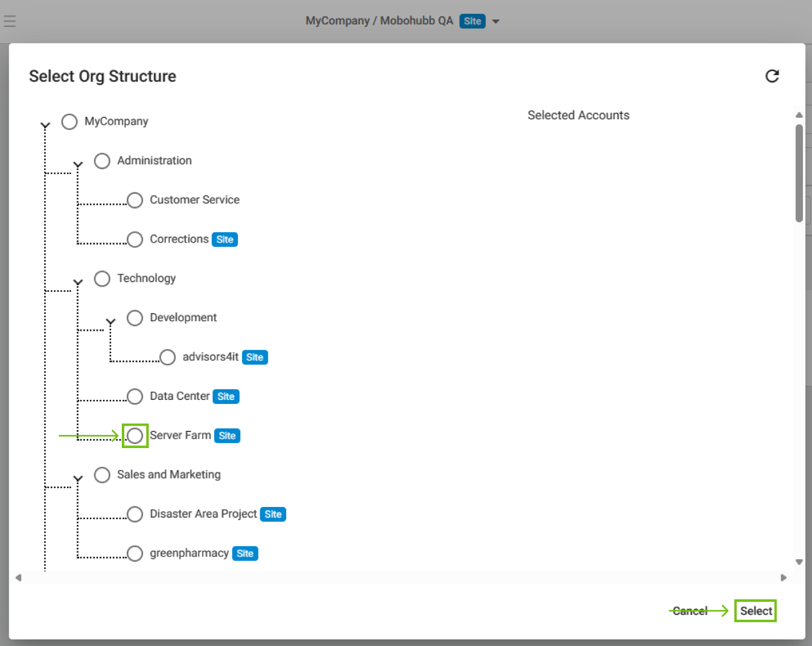Image resolution: width=812 pixels, height=646 pixels.
Task: Collapse the Technology tree node
Action: (78, 282)
